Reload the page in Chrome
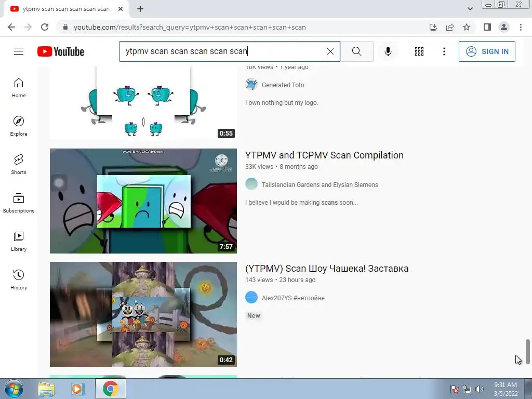The height and width of the screenshot is (399, 532). [45, 27]
